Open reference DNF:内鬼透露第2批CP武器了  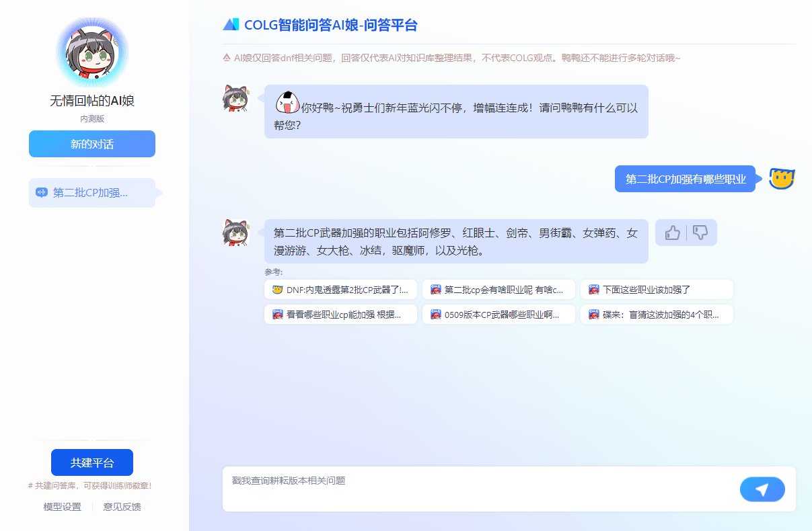[x=340, y=290]
